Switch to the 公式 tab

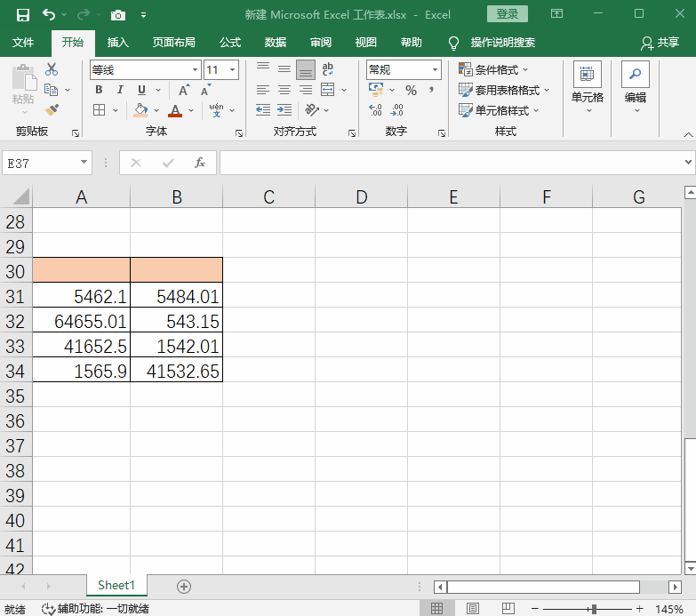(x=230, y=43)
